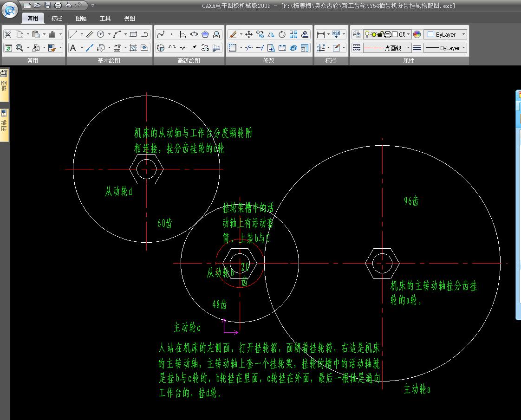This screenshot has height=420, width=521.
Task: Toggle layer lock padlock icon
Action: 380,34
